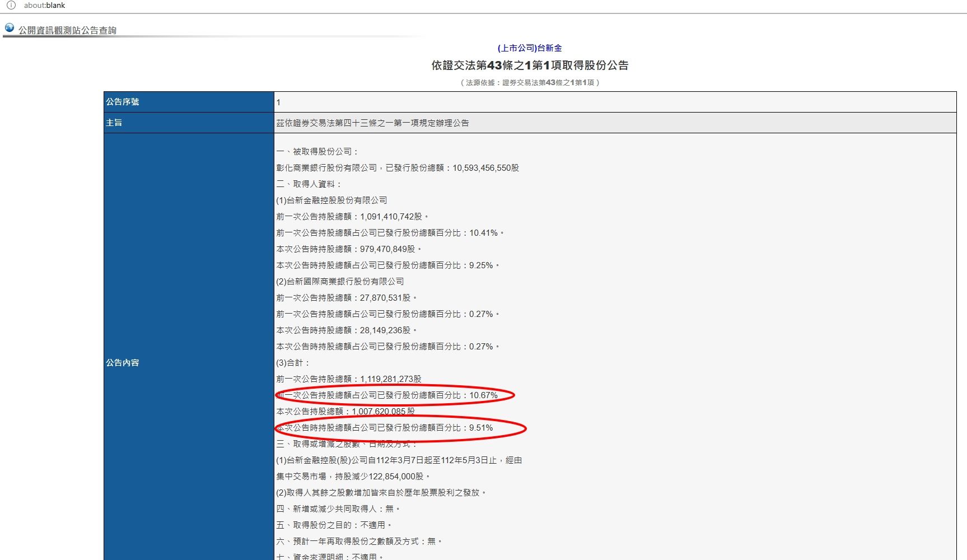Click the line 六、預計一年再取得股份之數額及方式
This screenshot has width=967, height=560.
pos(359,541)
